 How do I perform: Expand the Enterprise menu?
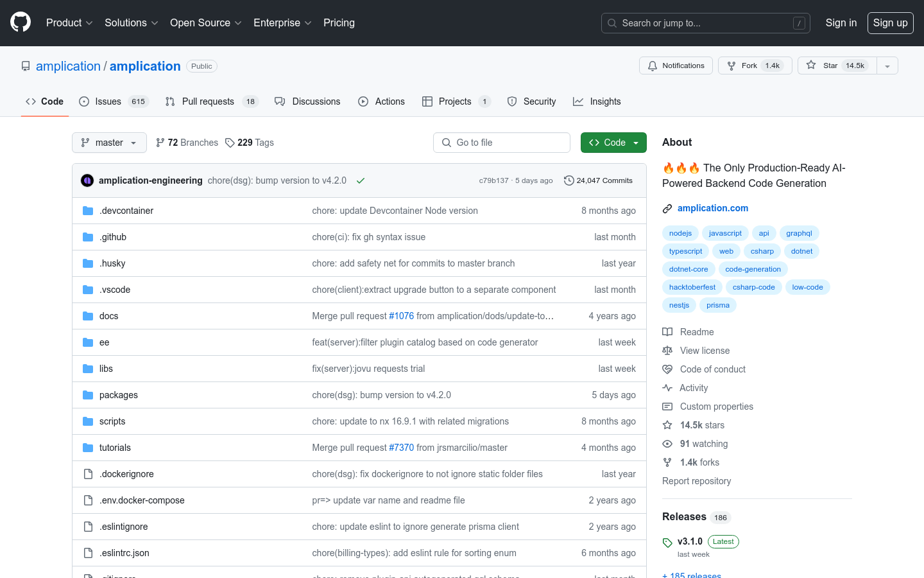[282, 22]
